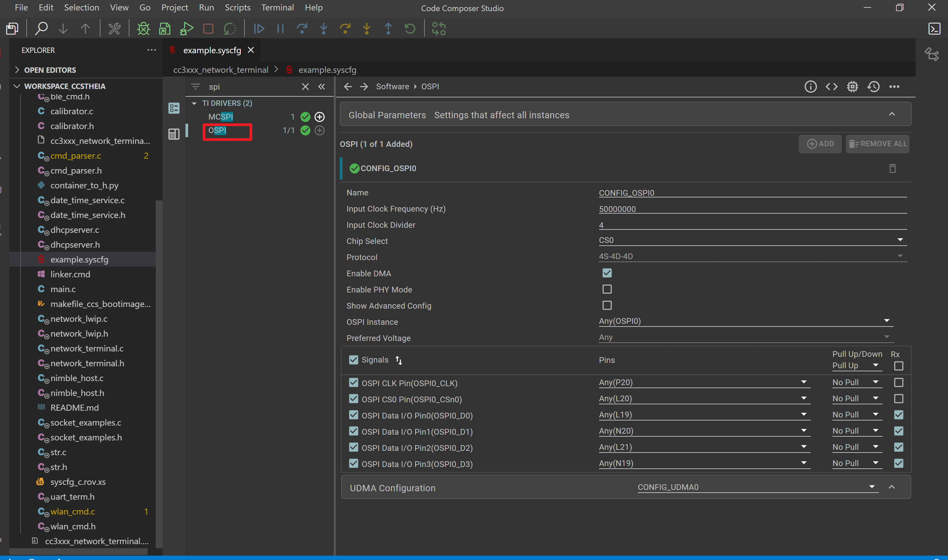Click the ADD OSPI instance button

(x=820, y=144)
